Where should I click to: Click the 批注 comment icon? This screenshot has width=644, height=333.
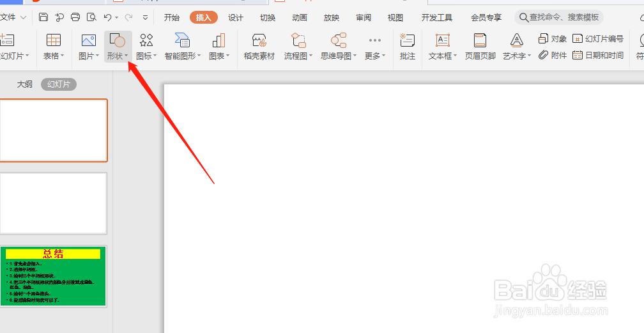[407, 40]
